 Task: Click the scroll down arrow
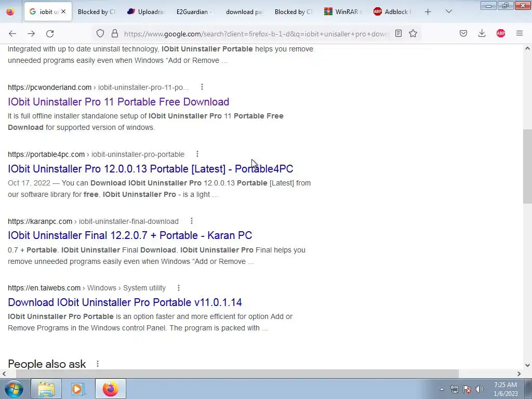(527, 365)
